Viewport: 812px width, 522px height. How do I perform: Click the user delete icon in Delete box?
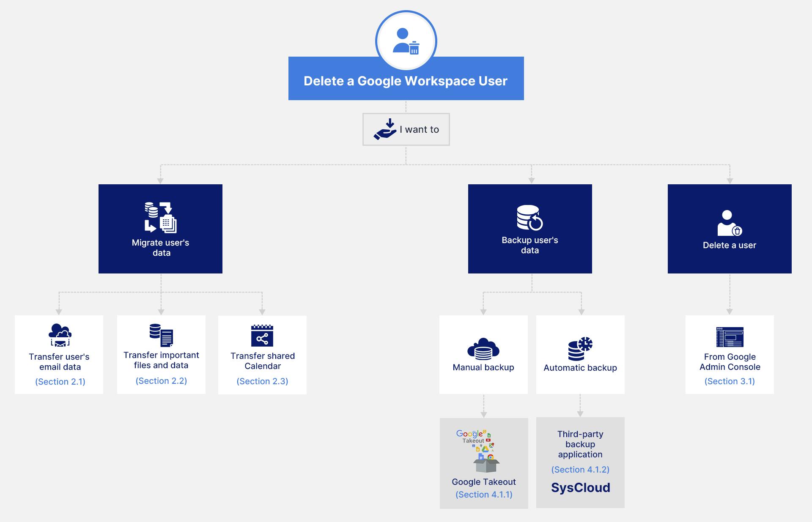point(729,223)
